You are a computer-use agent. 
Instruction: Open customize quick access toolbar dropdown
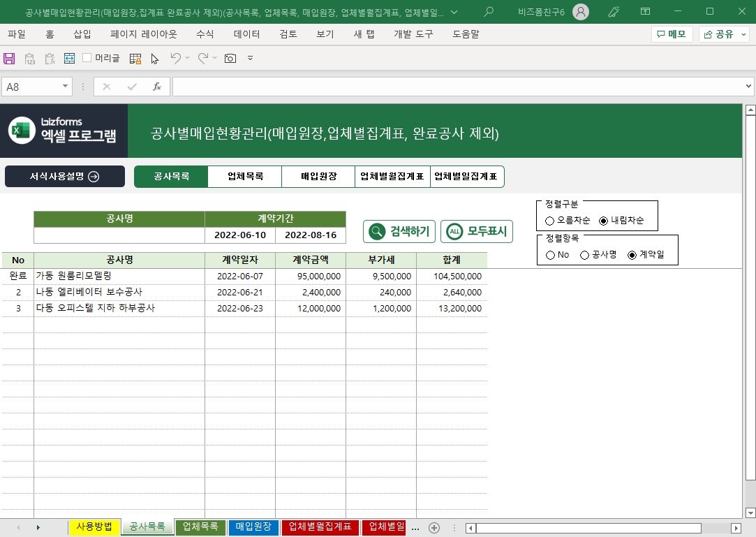point(251,59)
